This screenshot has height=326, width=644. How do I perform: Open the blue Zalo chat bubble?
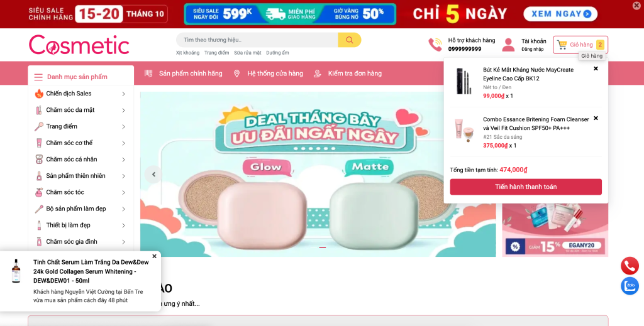point(630,286)
